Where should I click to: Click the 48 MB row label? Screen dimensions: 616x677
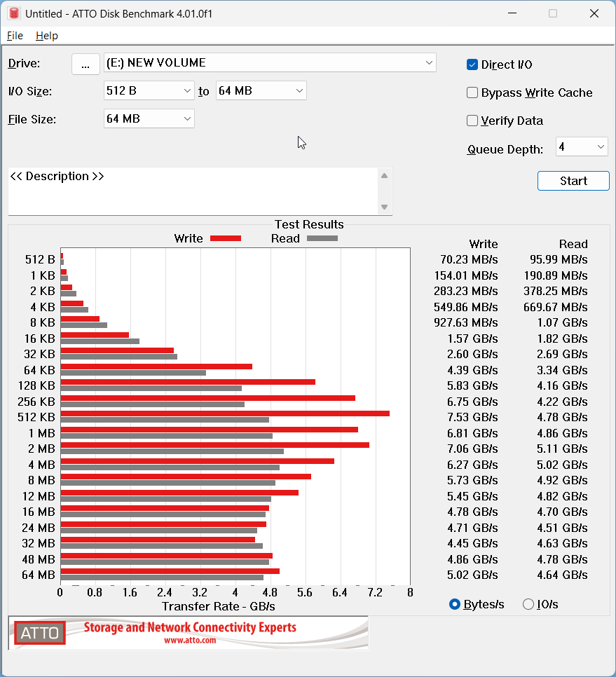coord(39,559)
